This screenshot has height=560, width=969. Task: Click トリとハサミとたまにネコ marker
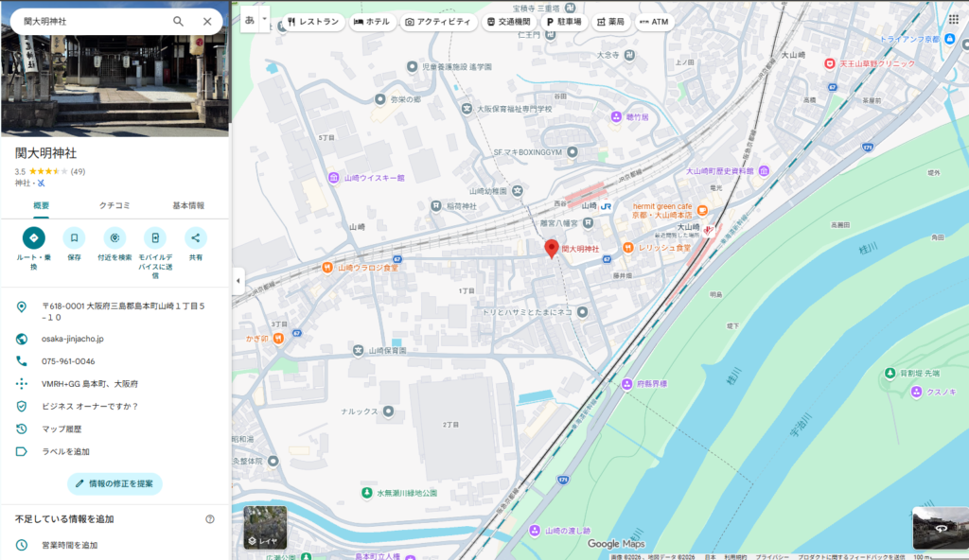click(x=582, y=312)
